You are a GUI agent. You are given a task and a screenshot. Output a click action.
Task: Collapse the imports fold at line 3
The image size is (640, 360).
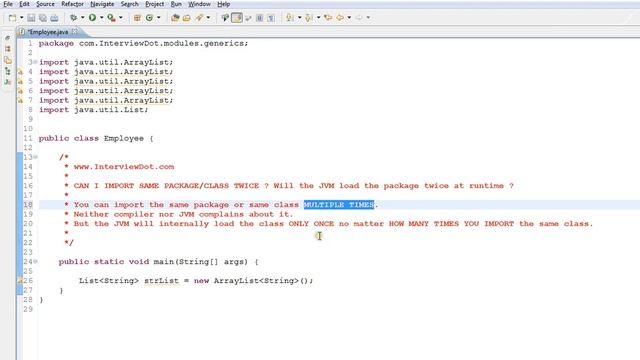pyautogui.click(x=35, y=62)
